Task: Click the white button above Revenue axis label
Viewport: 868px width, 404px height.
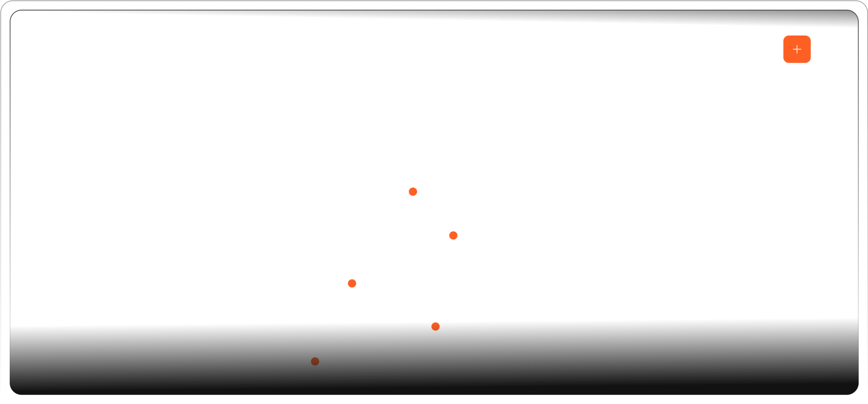Action: [x=89, y=99]
